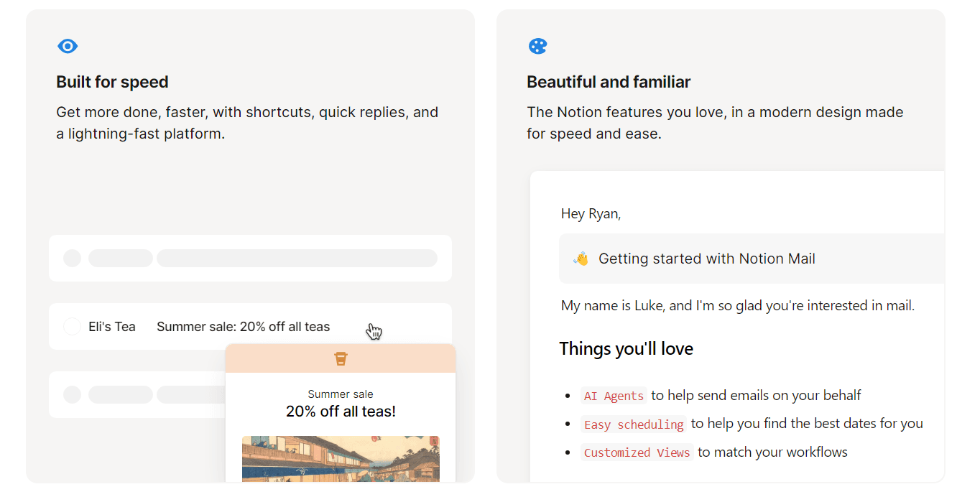980x497 pixels.
Task: Click the "Built for speed" heading
Action: (x=112, y=82)
